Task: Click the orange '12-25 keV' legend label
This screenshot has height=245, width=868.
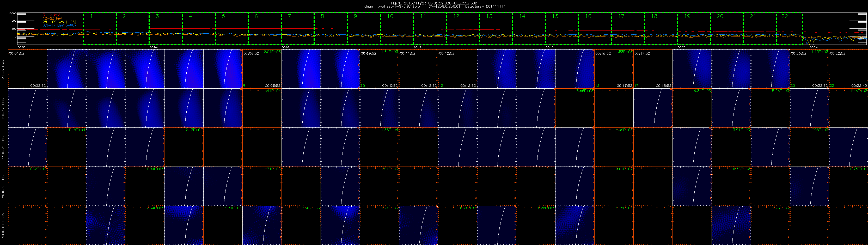Action: tap(53, 18)
